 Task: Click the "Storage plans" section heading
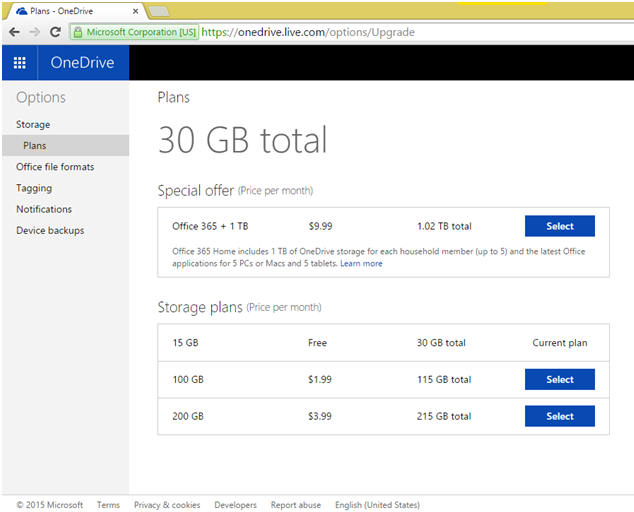coord(200,307)
